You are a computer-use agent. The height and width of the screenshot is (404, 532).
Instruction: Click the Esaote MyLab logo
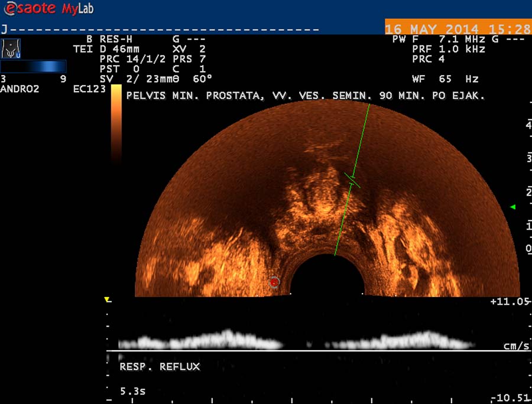47,8
